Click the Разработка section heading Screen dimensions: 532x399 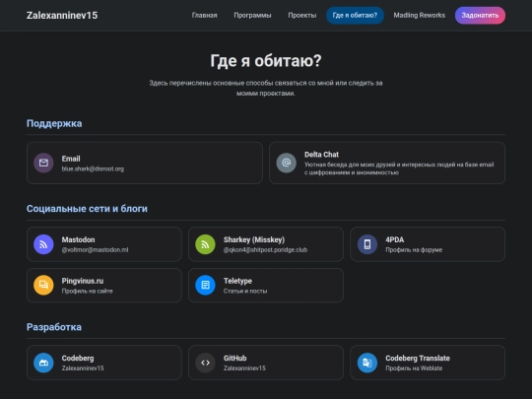tap(54, 327)
